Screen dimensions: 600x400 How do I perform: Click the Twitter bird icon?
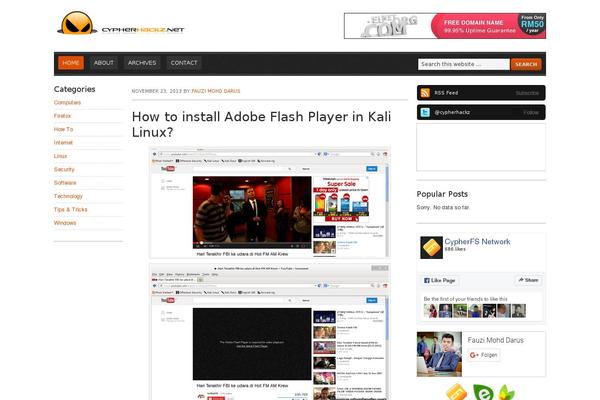(x=425, y=112)
